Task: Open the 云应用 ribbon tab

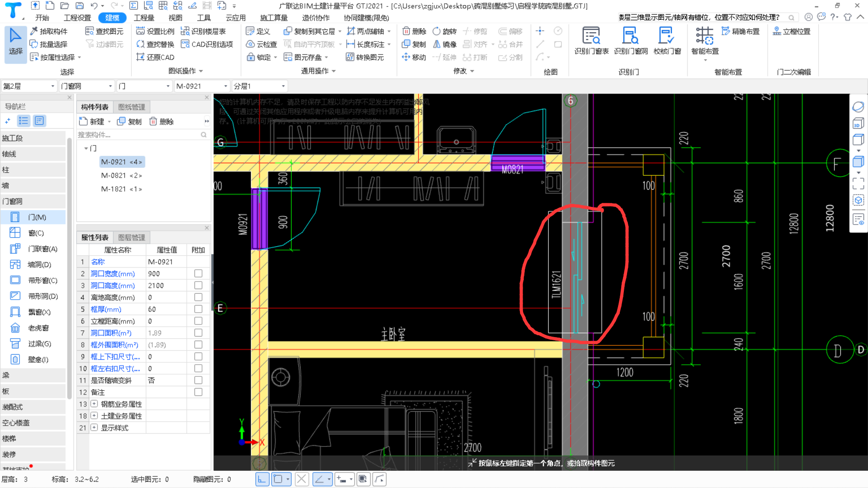Action: click(x=236, y=18)
